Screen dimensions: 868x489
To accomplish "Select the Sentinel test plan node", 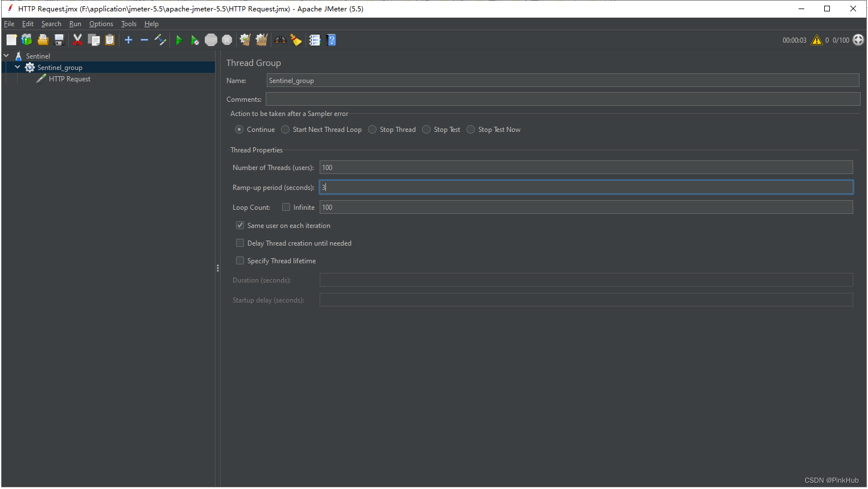I will pos(38,56).
